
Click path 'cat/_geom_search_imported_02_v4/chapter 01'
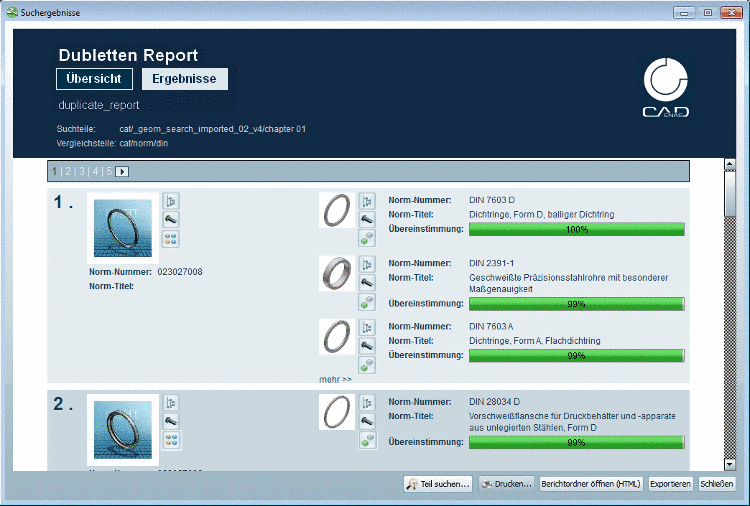pos(212,129)
